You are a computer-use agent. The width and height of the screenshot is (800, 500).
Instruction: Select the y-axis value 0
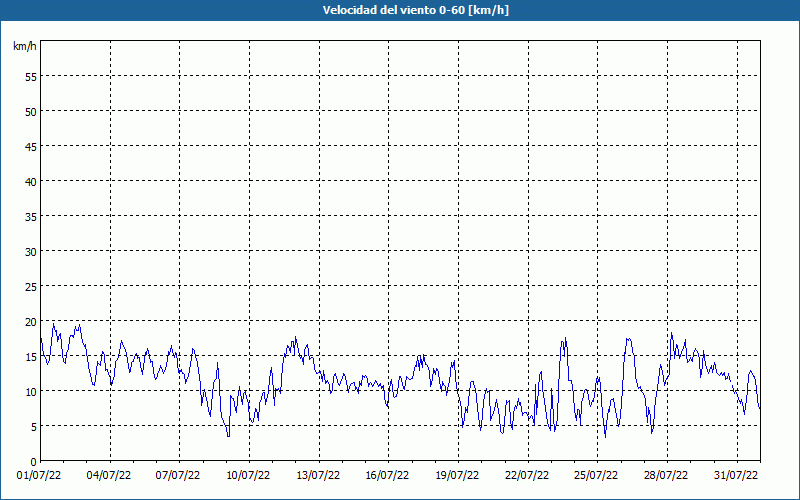tap(34, 462)
